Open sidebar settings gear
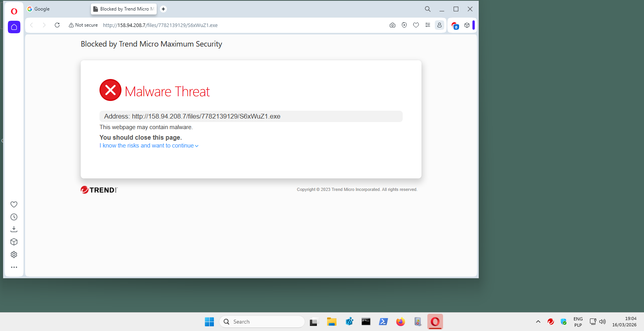The height and width of the screenshot is (331, 644). tap(14, 255)
